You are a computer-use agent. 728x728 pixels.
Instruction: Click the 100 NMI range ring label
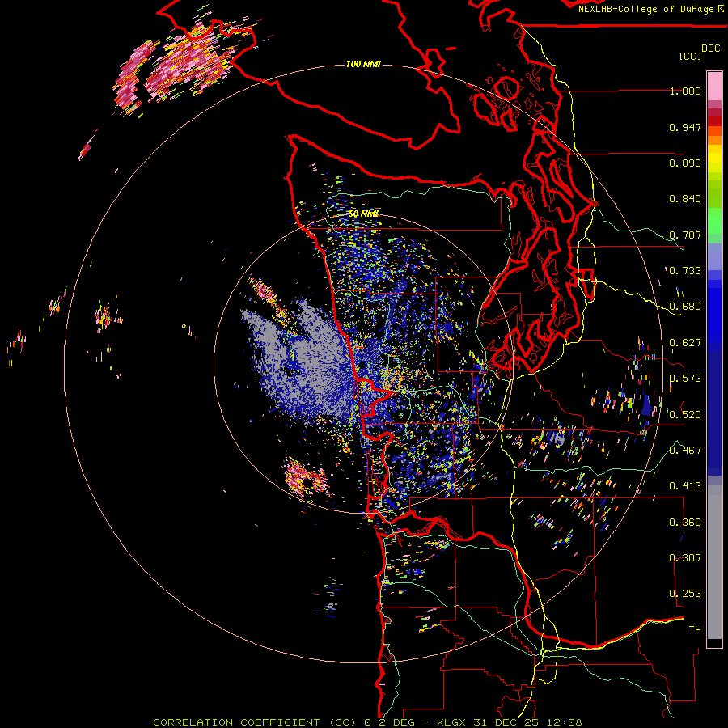(x=363, y=64)
